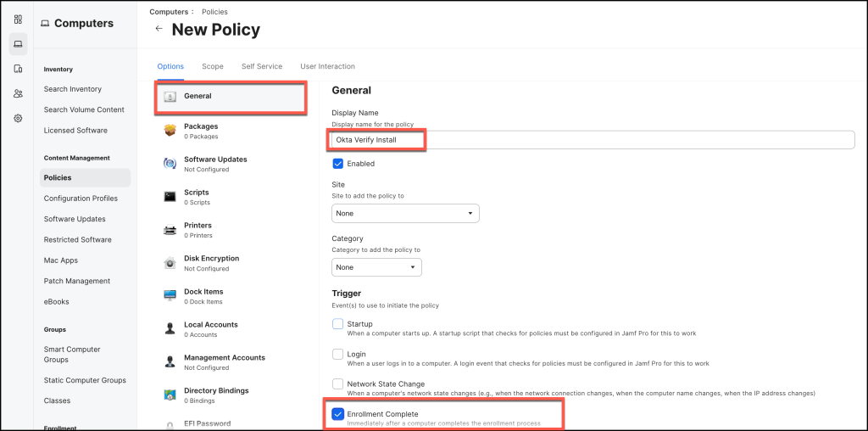Open the Self Service tab
This screenshot has width=868, height=431.
point(262,66)
